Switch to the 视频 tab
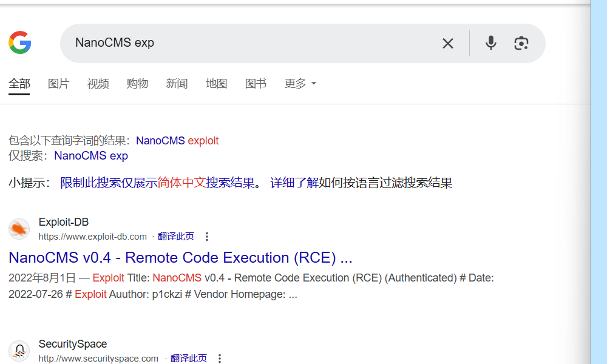 click(x=98, y=84)
